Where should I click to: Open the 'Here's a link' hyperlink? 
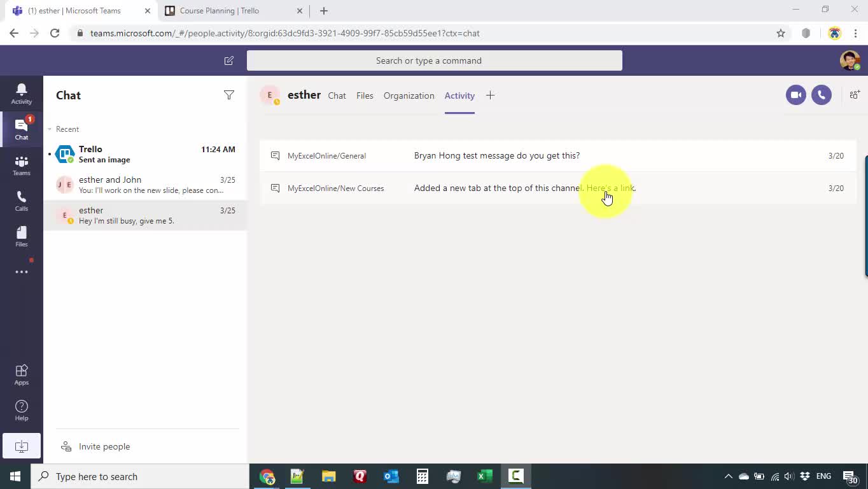pyautogui.click(x=610, y=188)
